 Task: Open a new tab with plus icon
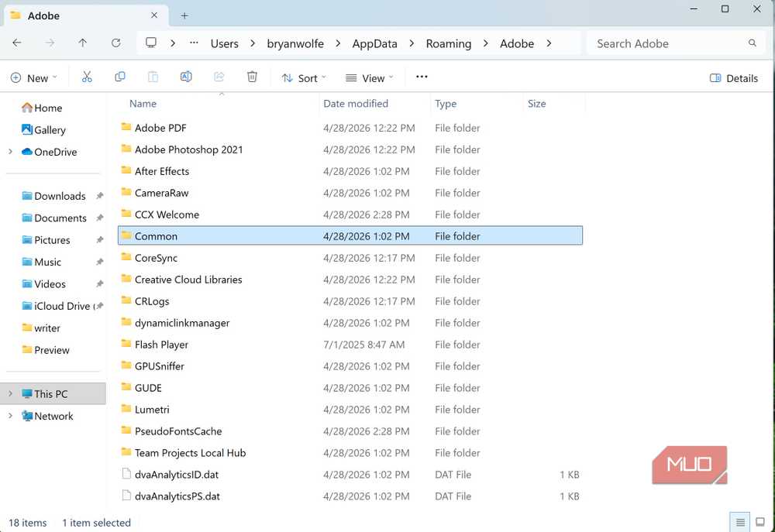pyautogui.click(x=184, y=15)
